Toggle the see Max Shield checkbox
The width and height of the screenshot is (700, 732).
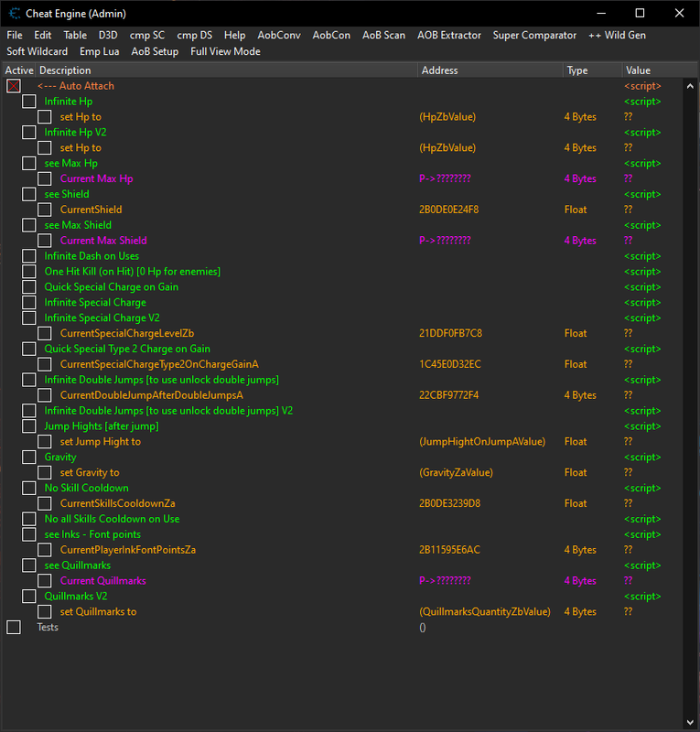29,225
